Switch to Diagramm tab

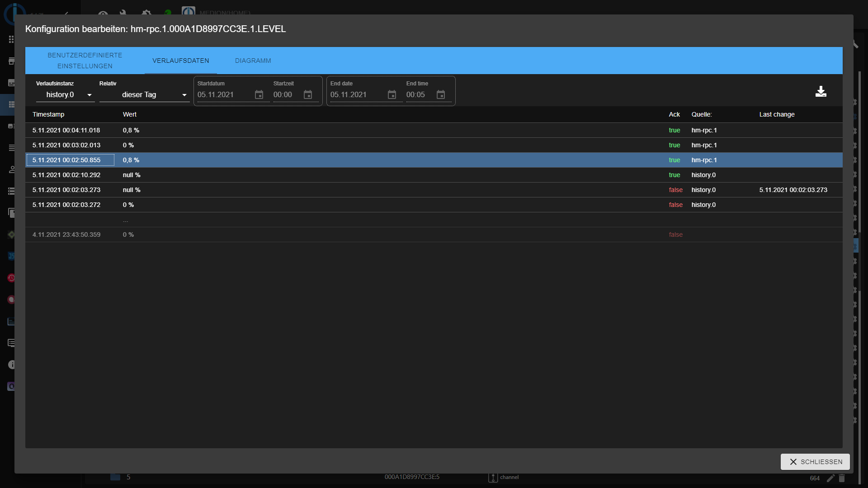pyautogui.click(x=253, y=61)
